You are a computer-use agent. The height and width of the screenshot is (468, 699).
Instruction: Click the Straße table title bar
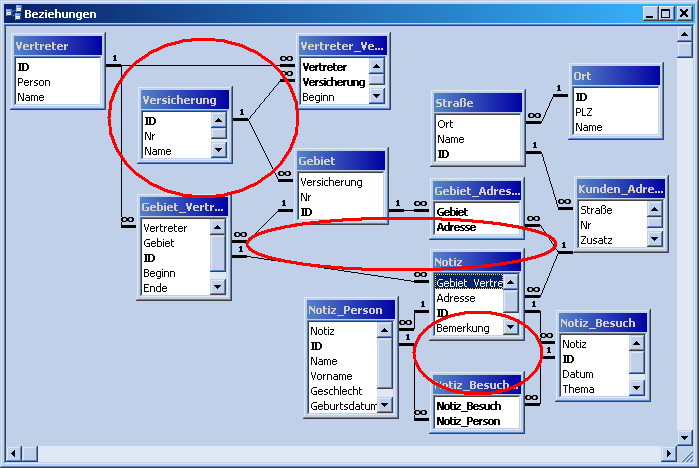[478, 103]
